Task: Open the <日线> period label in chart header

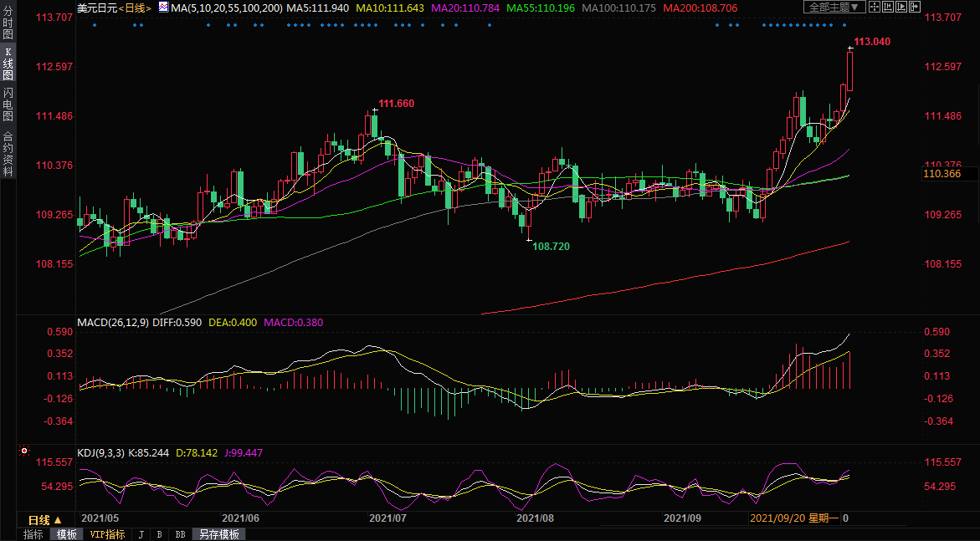Action: pyautogui.click(x=134, y=8)
